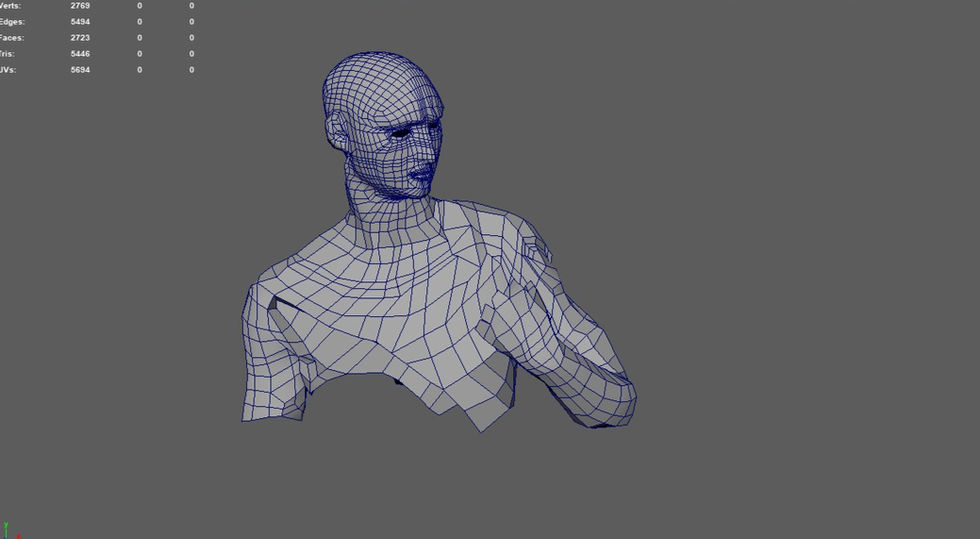
Task: Click the UVs value 5694
Action: pyautogui.click(x=80, y=70)
